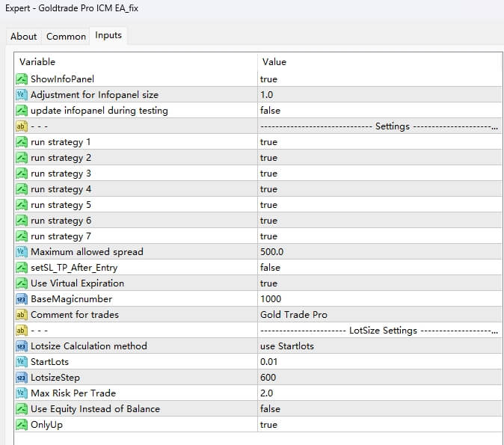Viewport: 504px width, 445px height.
Task: Select the Maximum allowed spread value 500.0
Action: tap(274, 252)
